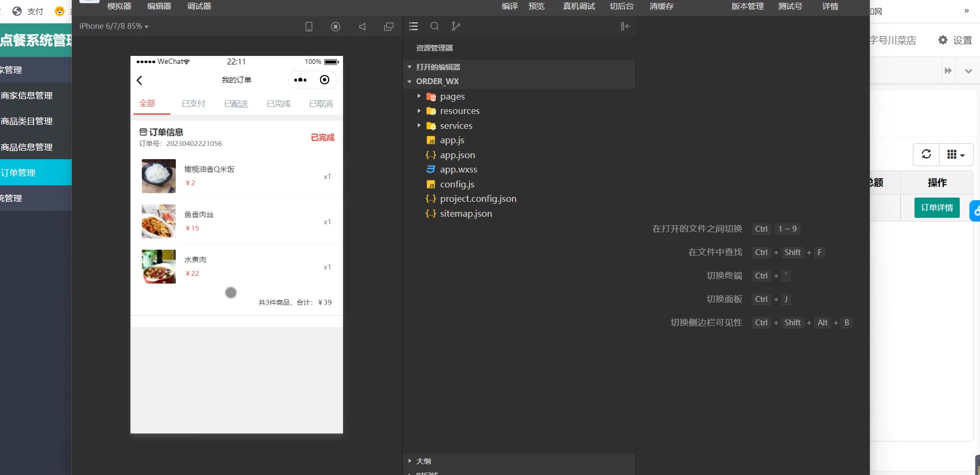Click the double-arrow forward tab icon

click(948, 71)
